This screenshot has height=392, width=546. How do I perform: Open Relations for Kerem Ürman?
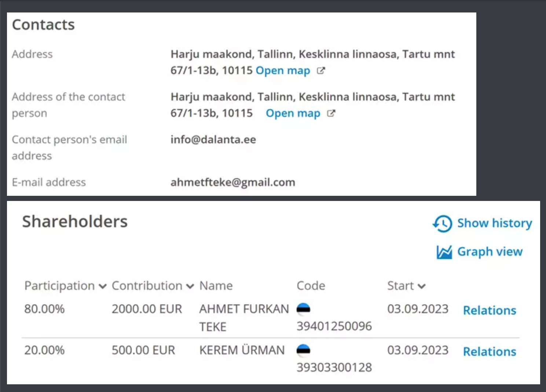[x=490, y=352]
